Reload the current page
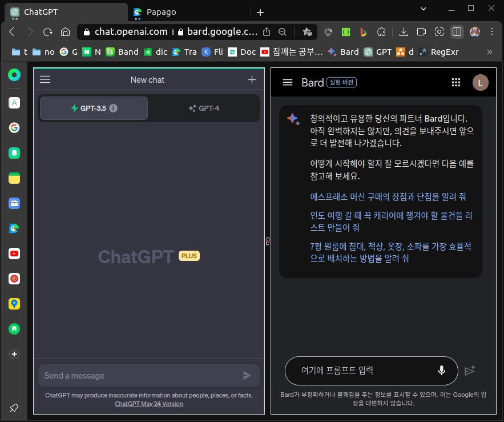 [47, 32]
